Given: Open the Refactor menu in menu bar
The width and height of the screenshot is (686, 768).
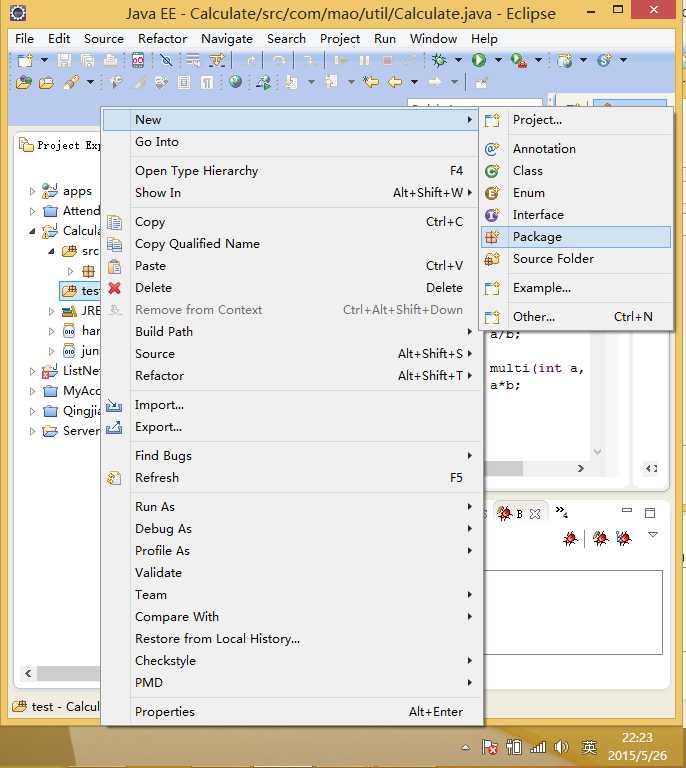Looking at the screenshot, I should pyautogui.click(x=162, y=39).
